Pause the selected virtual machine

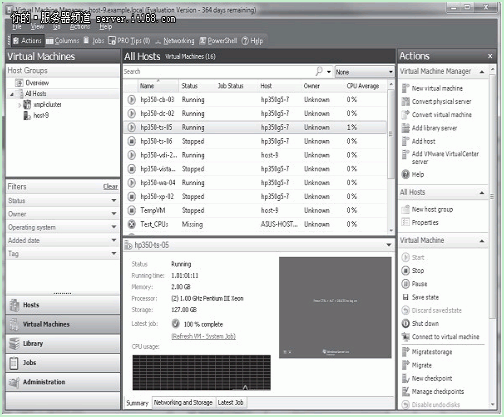click(414, 284)
